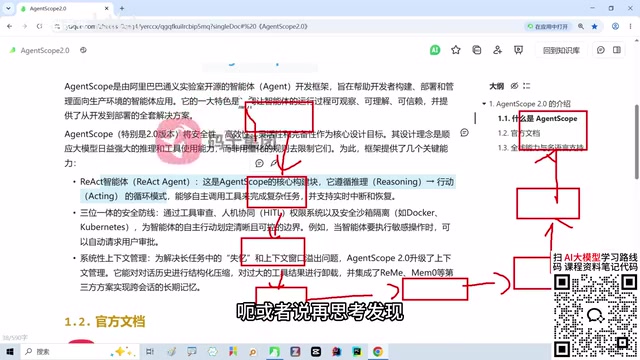Image resolution: width=640 pixels, height=360 pixels.
Task: Click the browser forward arrow
Action: click(24, 26)
